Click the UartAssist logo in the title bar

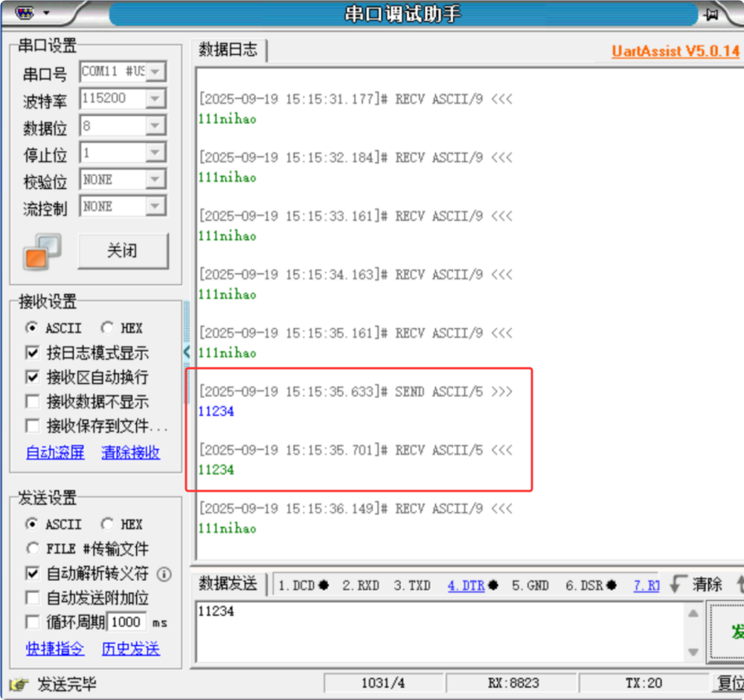point(26,12)
